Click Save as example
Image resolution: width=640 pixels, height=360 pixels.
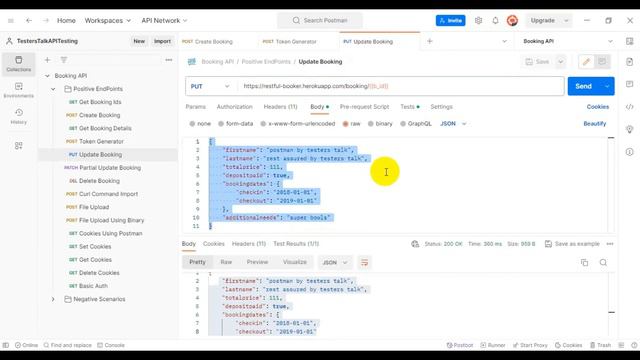point(573,244)
